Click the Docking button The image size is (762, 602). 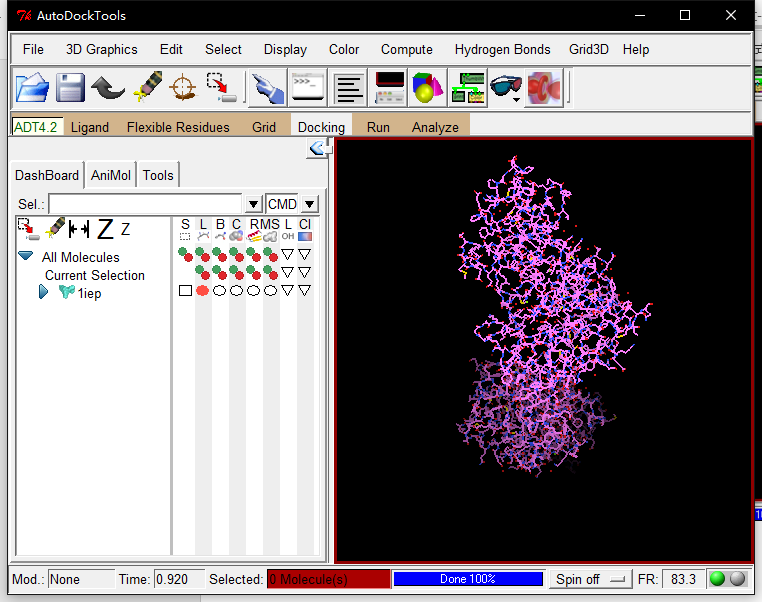point(321,127)
